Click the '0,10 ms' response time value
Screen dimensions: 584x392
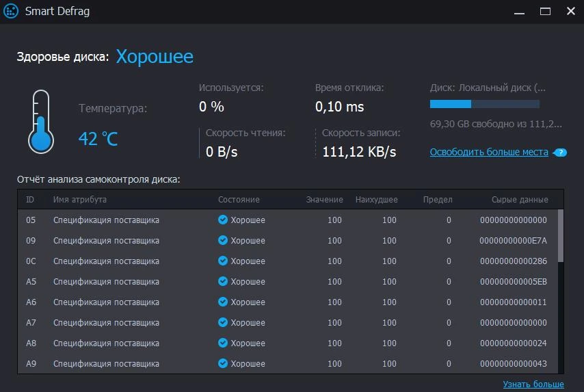pyautogui.click(x=339, y=107)
